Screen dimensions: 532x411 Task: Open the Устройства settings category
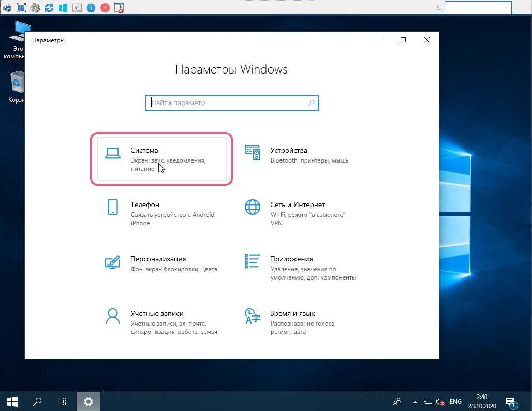click(301, 159)
